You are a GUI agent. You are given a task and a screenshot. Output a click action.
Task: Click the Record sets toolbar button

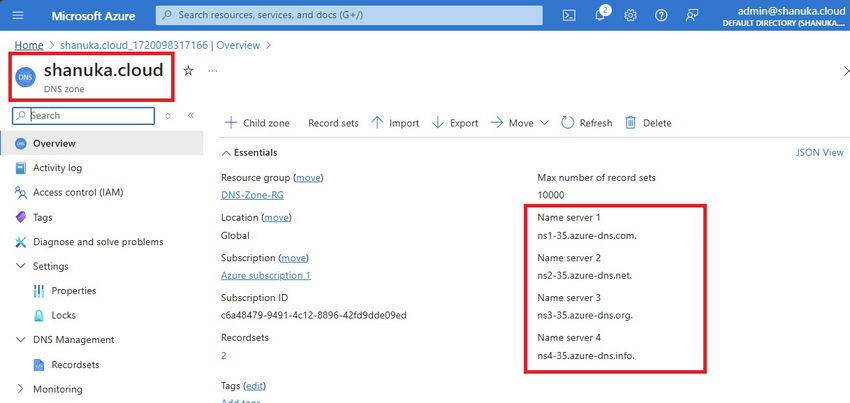point(333,123)
